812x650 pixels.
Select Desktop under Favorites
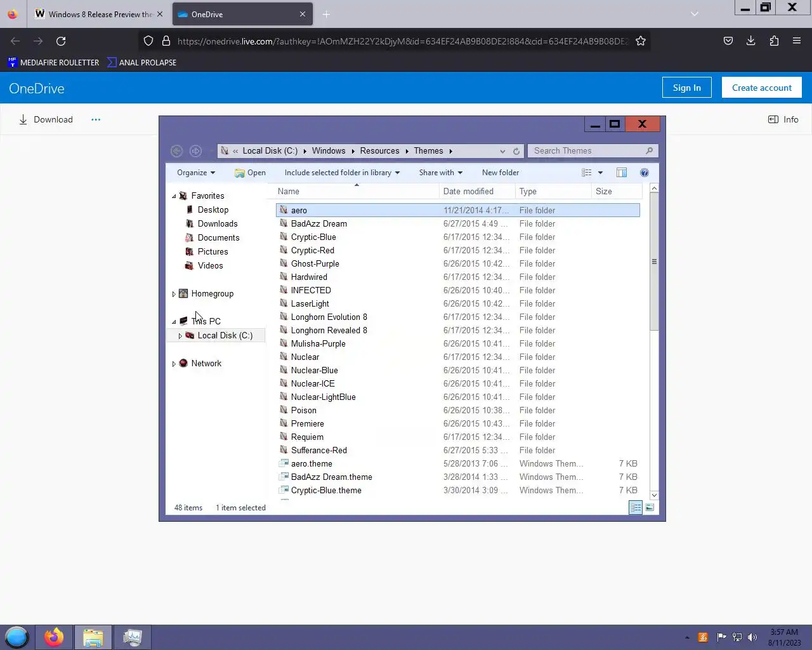[213, 210]
